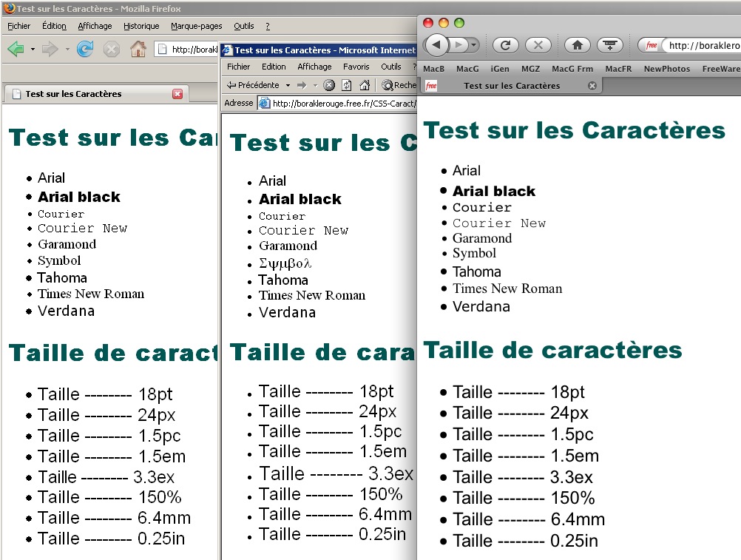Reload the page in Firefox
Image resolution: width=741 pixels, height=560 pixels.
click(85, 49)
